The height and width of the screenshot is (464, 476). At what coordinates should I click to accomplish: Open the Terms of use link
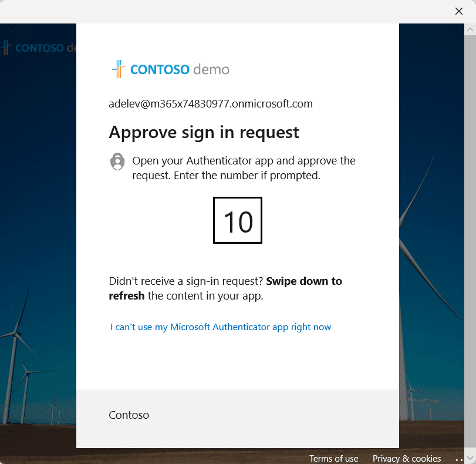coord(333,459)
